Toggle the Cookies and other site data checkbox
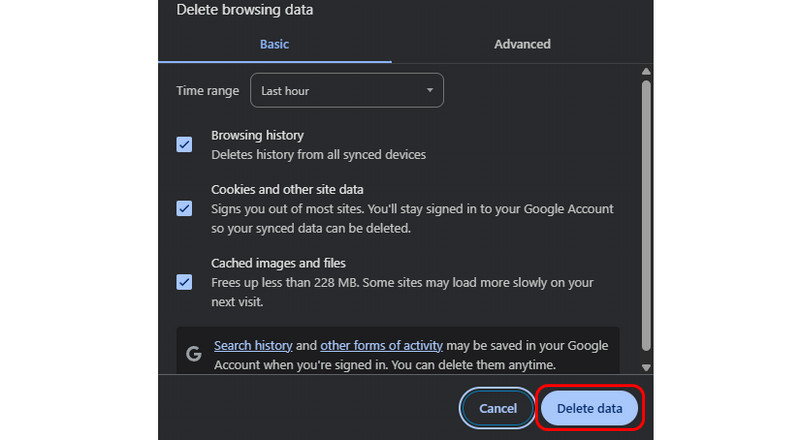 point(184,208)
